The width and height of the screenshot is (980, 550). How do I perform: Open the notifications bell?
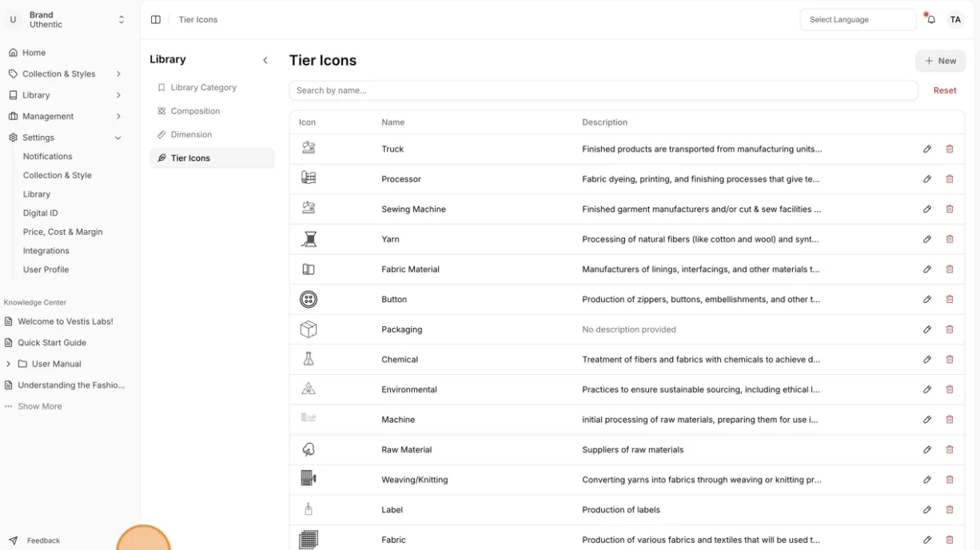[x=931, y=19]
